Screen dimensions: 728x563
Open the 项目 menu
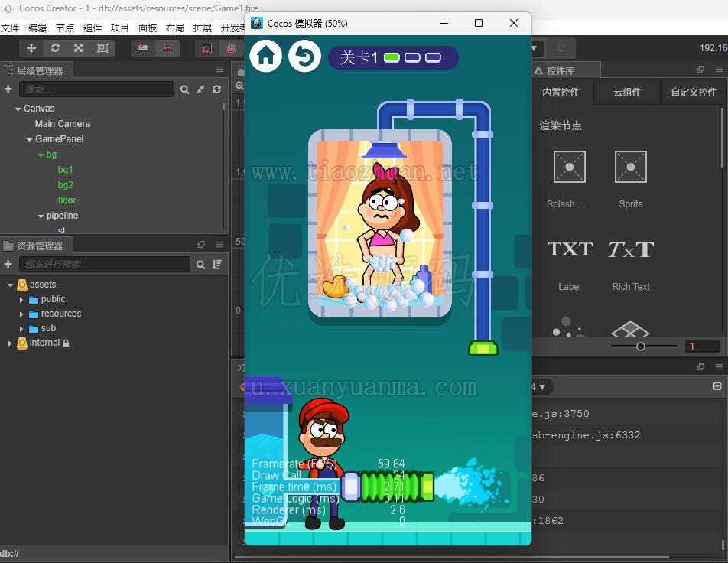pyautogui.click(x=120, y=28)
